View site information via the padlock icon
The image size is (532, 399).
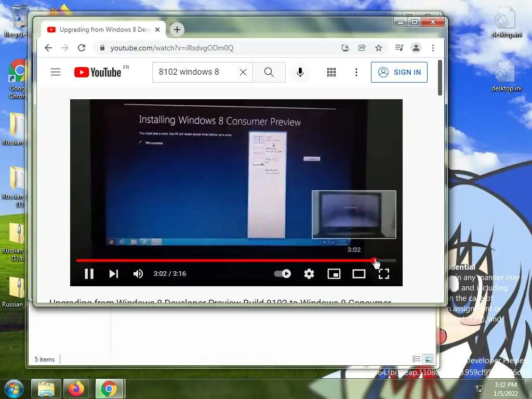[x=102, y=48]
